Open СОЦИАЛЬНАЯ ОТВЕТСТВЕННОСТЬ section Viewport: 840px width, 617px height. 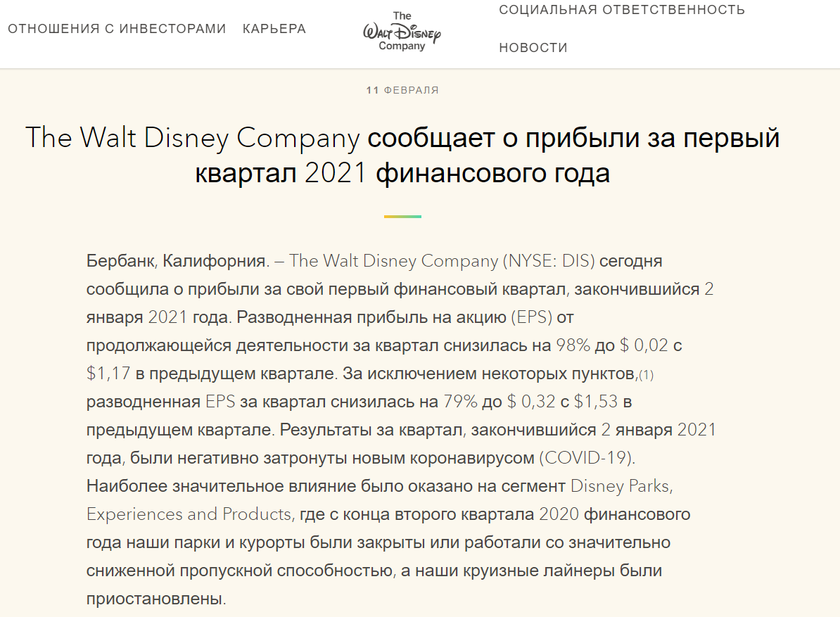coord(622,10)
